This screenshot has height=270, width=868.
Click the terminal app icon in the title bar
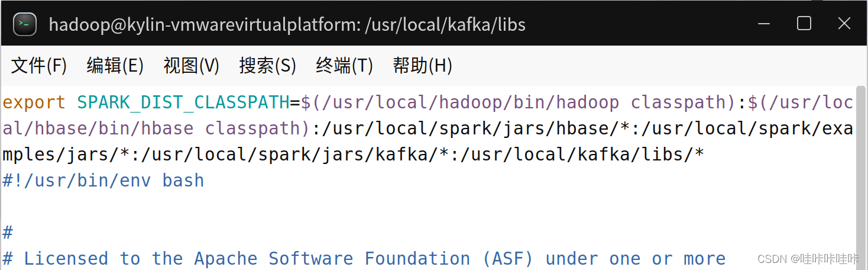[25, 24]
